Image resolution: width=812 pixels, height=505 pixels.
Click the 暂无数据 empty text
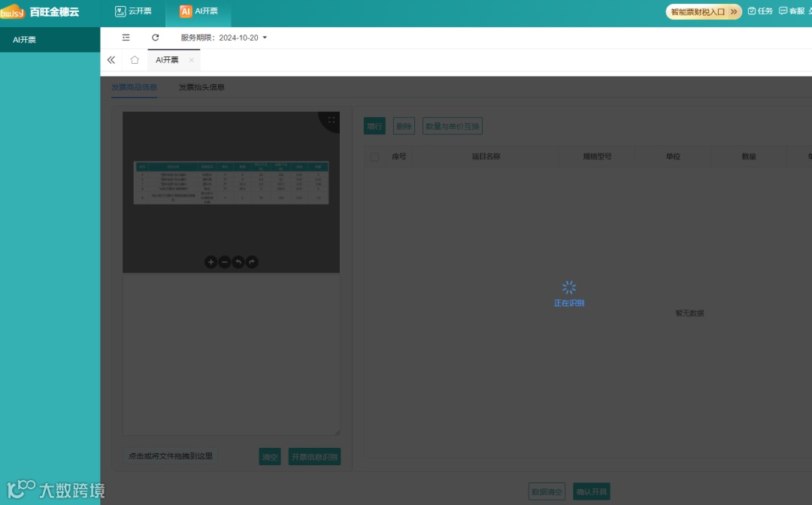pos(689,313)
